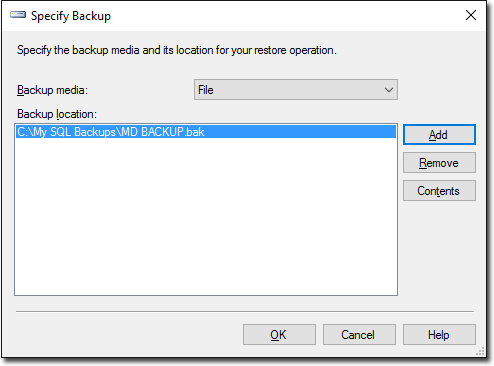Open Help for this dialog

[x=439, y=334]
